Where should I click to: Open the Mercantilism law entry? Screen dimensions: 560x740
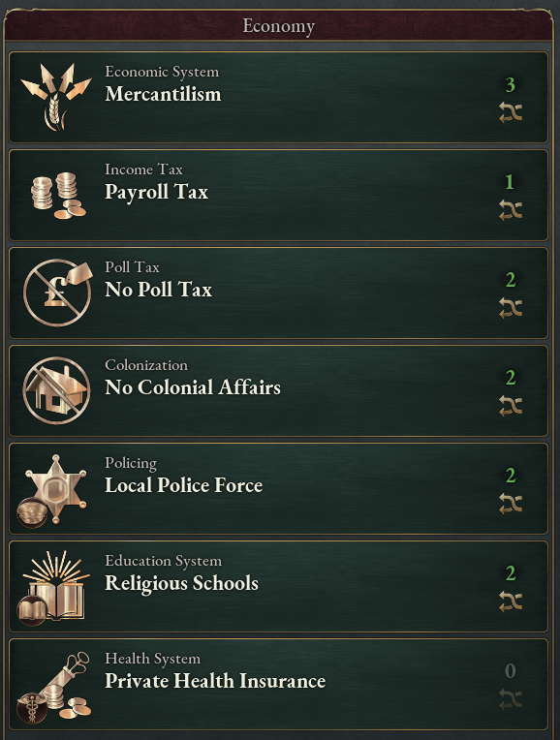[x=279, y=97]
